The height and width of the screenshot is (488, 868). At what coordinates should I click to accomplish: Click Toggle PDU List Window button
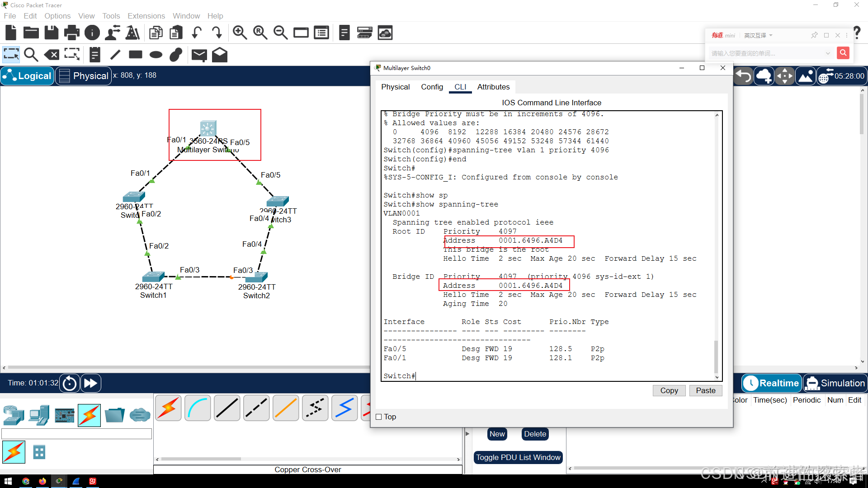point(518,457)
